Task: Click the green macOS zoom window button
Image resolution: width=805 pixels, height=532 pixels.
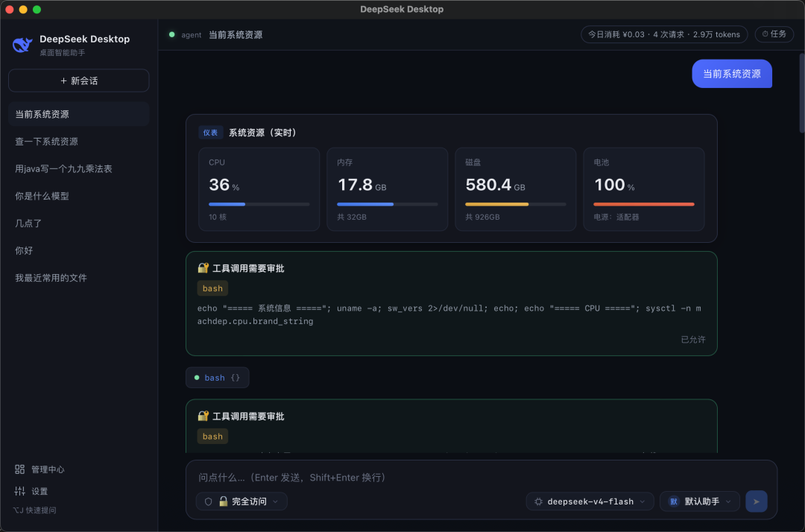Action: (37, 9)
